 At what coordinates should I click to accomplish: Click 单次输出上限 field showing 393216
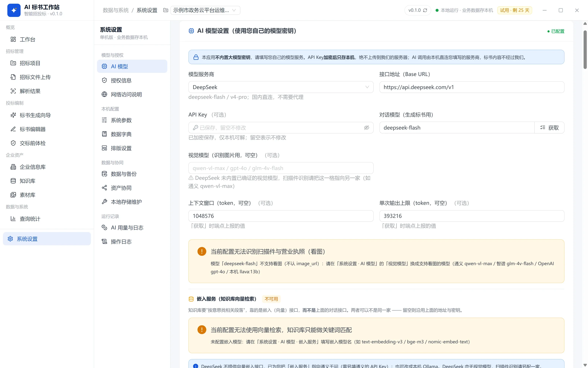point(472,216)
